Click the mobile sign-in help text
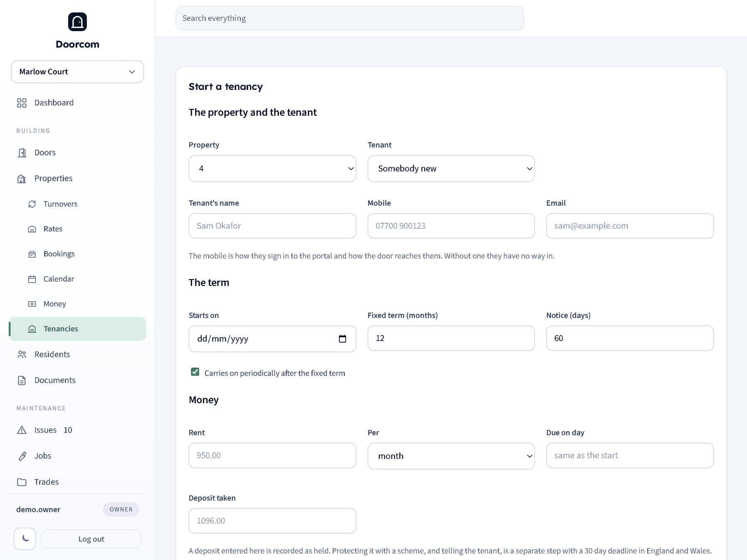The width and height of the screenshot is (747, 560). (371, 256)
